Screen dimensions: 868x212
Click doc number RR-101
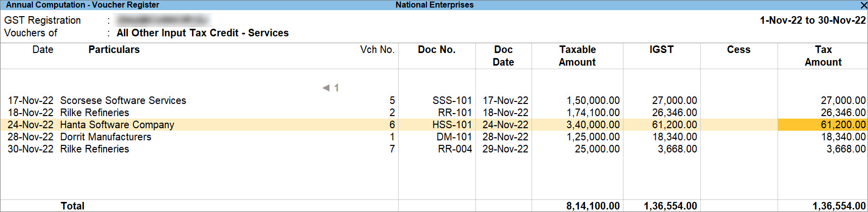click(455, 113)
